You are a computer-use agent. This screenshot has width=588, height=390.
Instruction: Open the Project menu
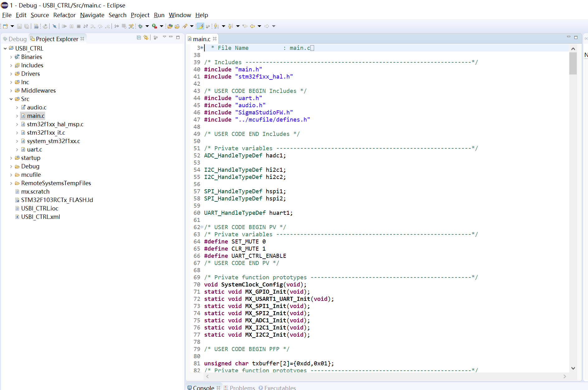click(x=140, y=15)
